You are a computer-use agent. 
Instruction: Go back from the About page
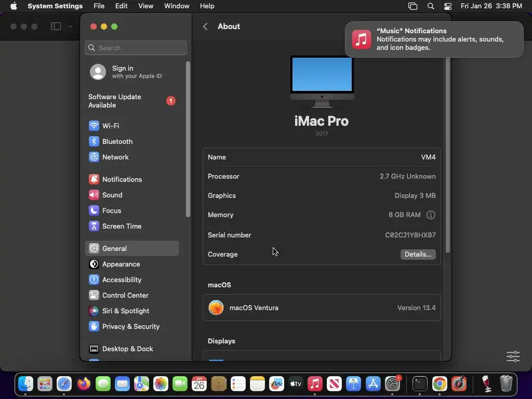pos(205,26)
